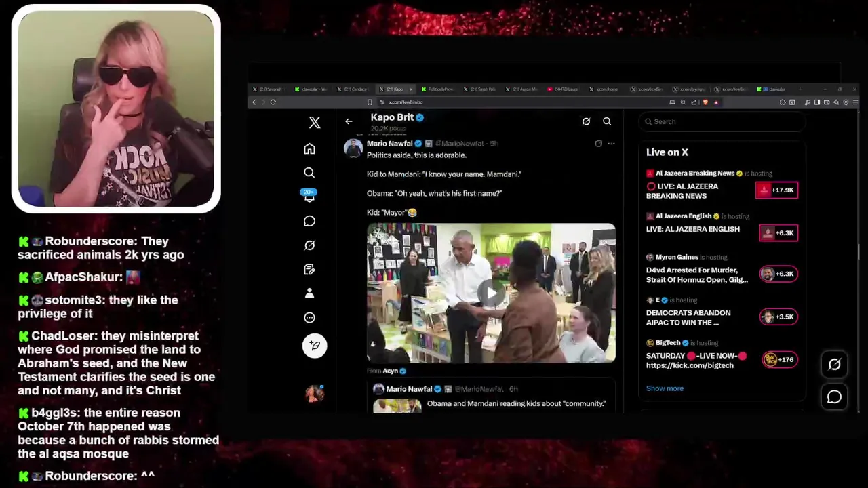868x488 pixels.
Task: Click the white compose post button
Action: click(x=315, y=346)
